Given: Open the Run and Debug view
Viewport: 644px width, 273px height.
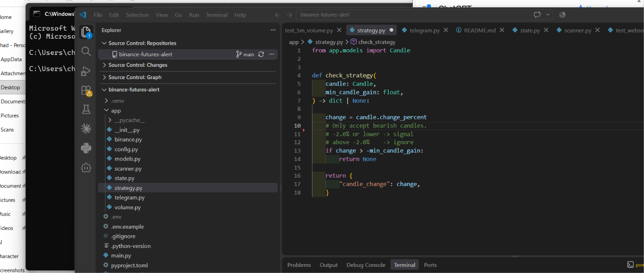Looking at the screenshot, I should pyautogui.click(x=86, y=71).
